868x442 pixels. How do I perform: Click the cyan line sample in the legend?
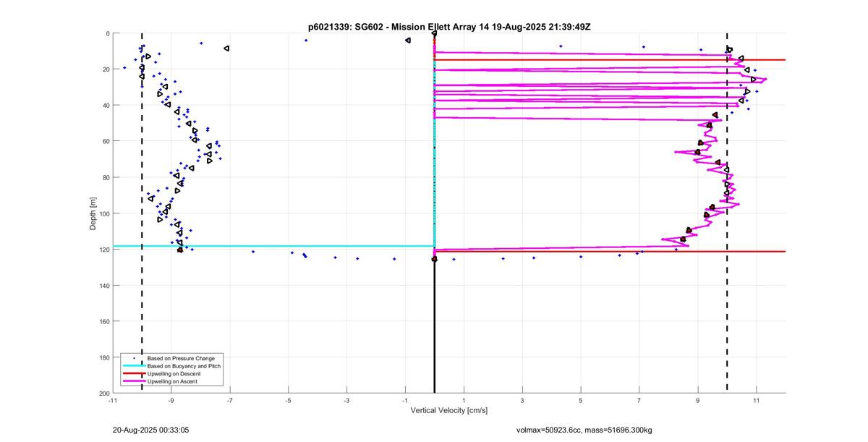click(x=134, y=366)
